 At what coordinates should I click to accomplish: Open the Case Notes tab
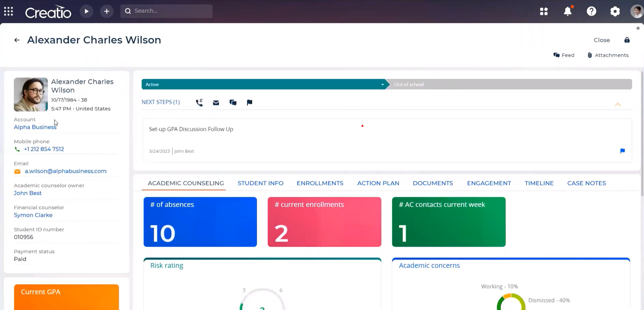point(586,183)
